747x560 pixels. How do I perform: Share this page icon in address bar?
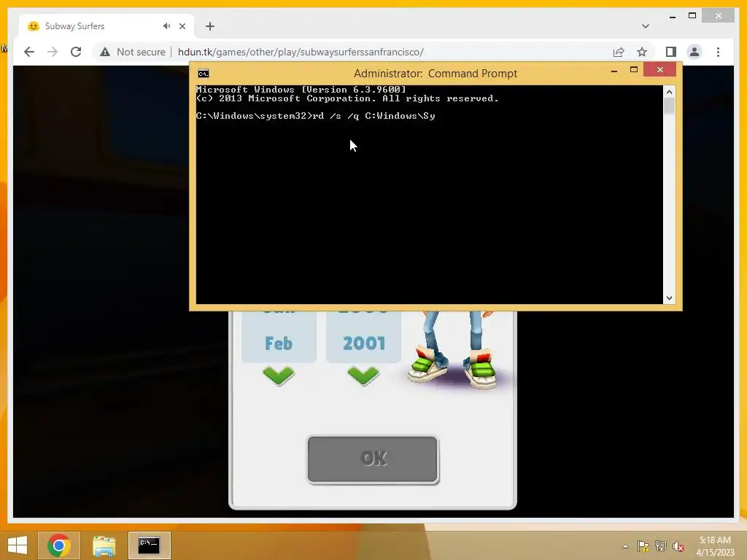click(x=619, y=52)
